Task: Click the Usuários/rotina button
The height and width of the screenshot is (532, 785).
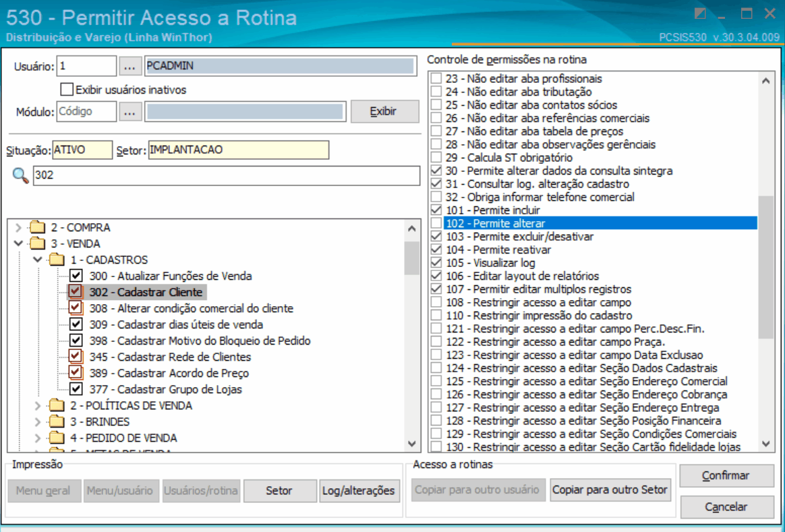Action: (x=201, y=490)
